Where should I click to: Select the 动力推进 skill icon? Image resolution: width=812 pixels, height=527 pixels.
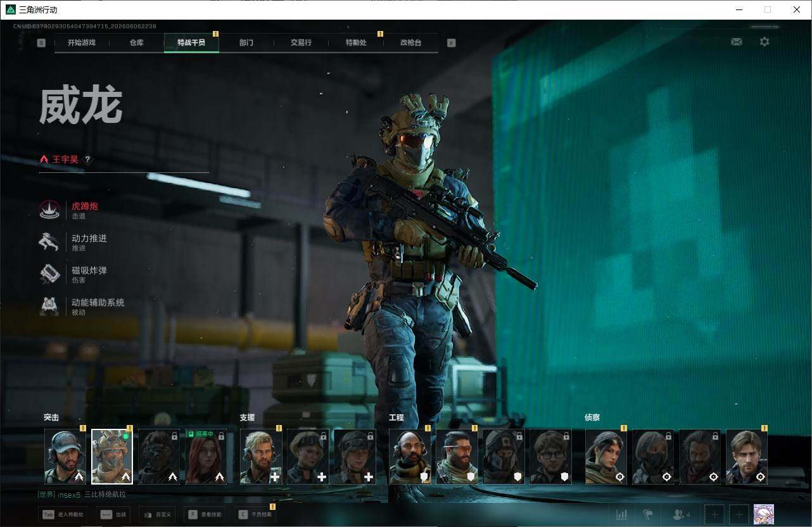tap(49, 242)
